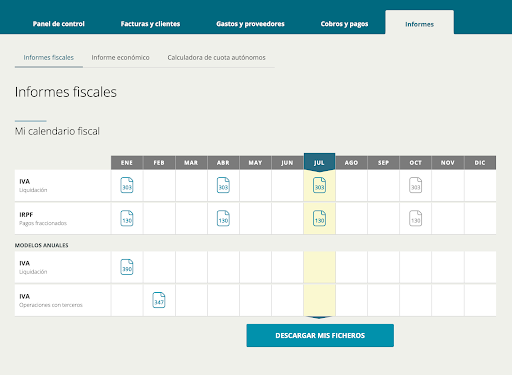Click the SEP month header
The width and height of the screenshot is (512, 375).
click(383, 163)
